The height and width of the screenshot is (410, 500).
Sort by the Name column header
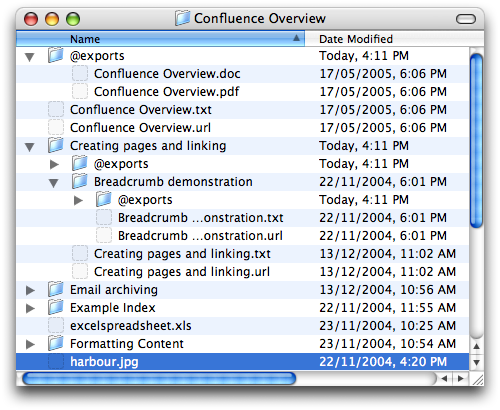coord(160,39)
